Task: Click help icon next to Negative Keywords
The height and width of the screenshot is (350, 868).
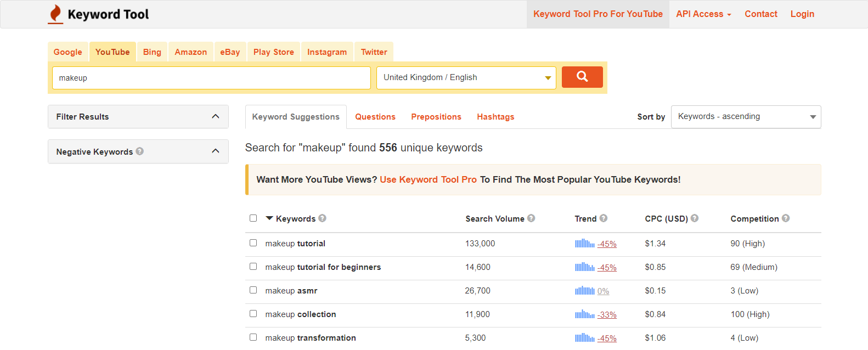Action: tap(140, 151)
